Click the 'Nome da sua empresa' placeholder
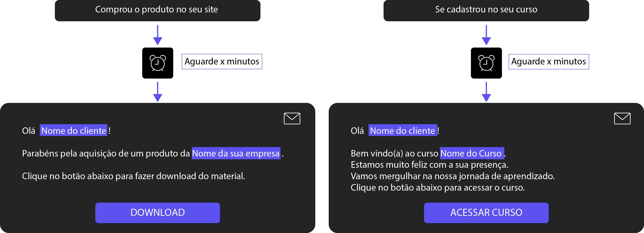644x233 pixels. (236, 153)
